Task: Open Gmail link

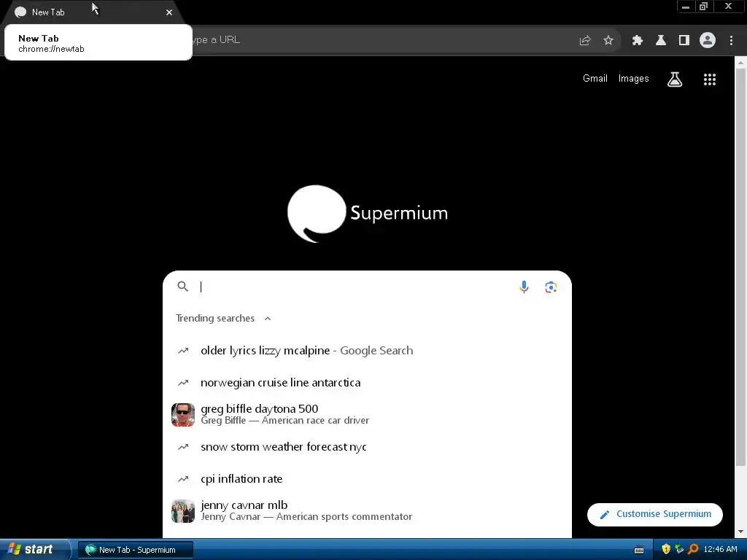Action: (x=595, y=79)
